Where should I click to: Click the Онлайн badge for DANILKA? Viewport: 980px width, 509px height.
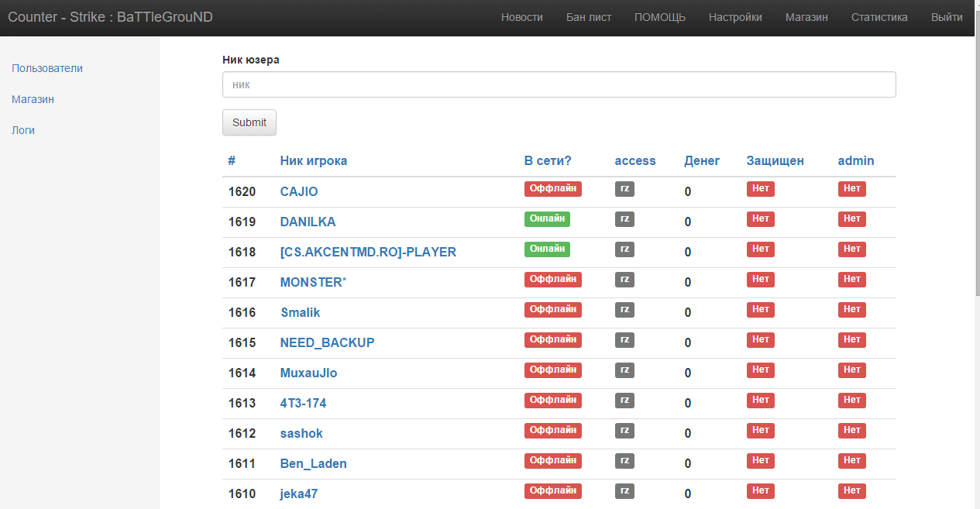coord(547,218)
